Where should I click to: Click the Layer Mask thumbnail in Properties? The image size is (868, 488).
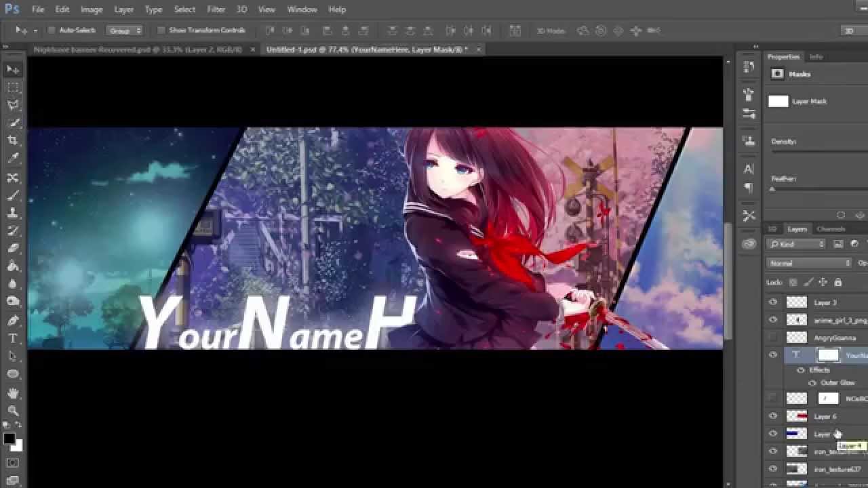pyautogui.click(x=778, y=101)
